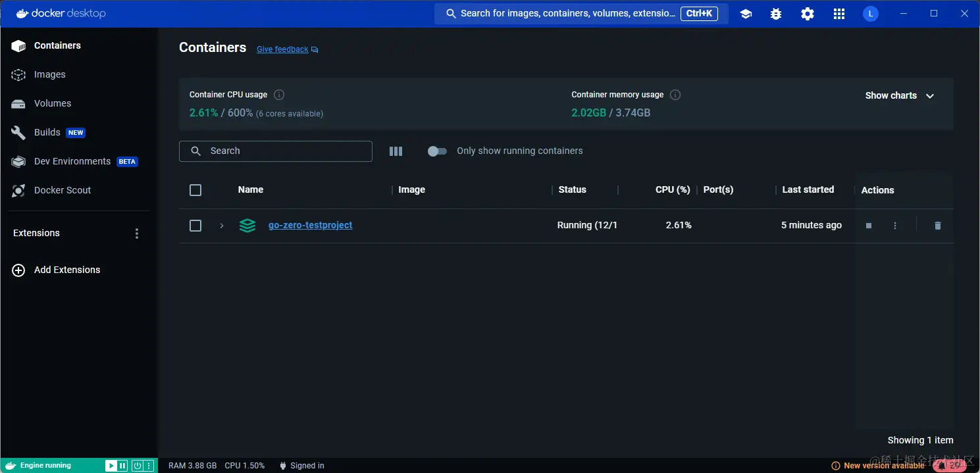Click the Running (12/1 status text
This screenshot has height=473, width=980.
587,225
